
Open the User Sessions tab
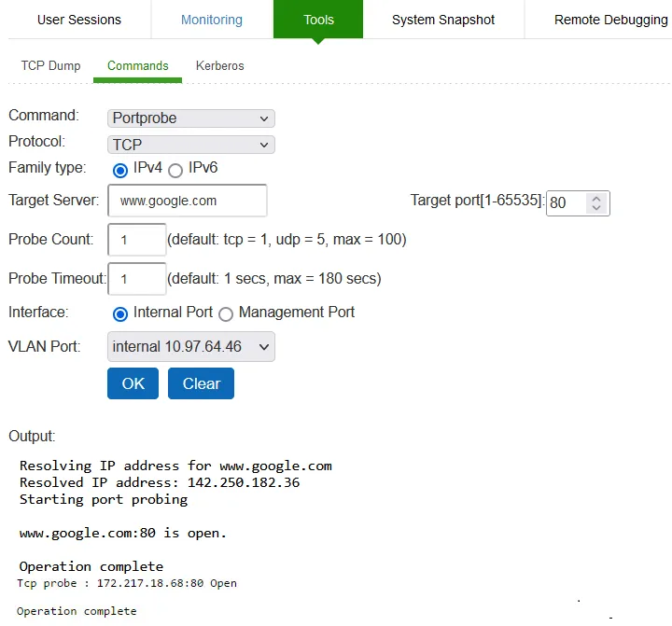[79, 20]
